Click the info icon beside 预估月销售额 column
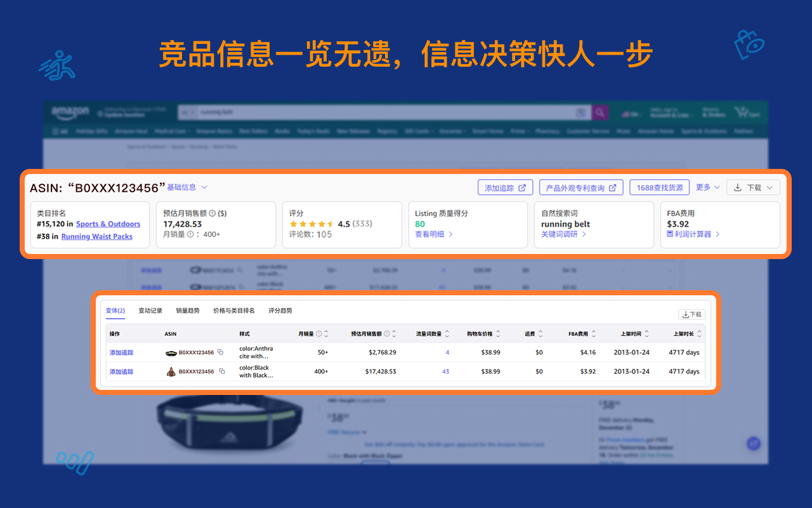 click(x=386, y=333)
